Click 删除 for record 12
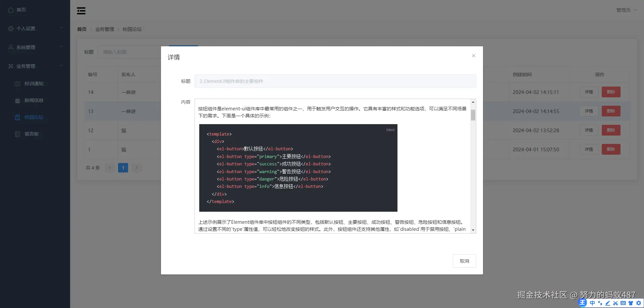The image size is (644, 308). tap(611, 130)
